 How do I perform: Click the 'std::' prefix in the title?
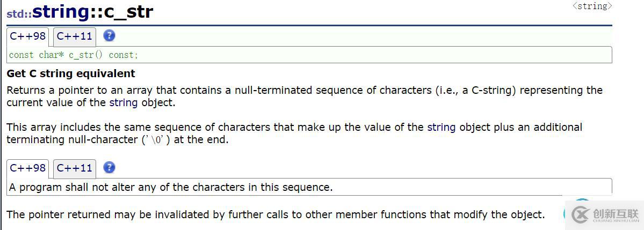tap(19, 14)
